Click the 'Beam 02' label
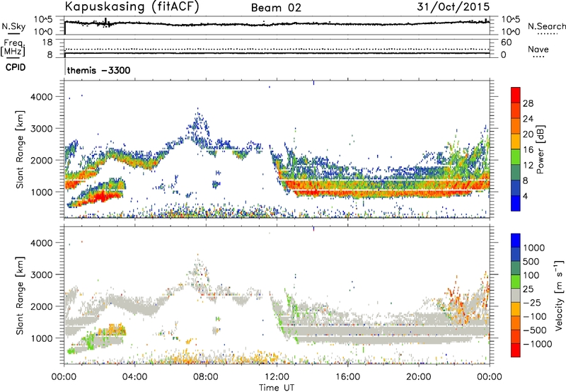The height and width of the screenshot is (392, 566). (x=276, y=8)
